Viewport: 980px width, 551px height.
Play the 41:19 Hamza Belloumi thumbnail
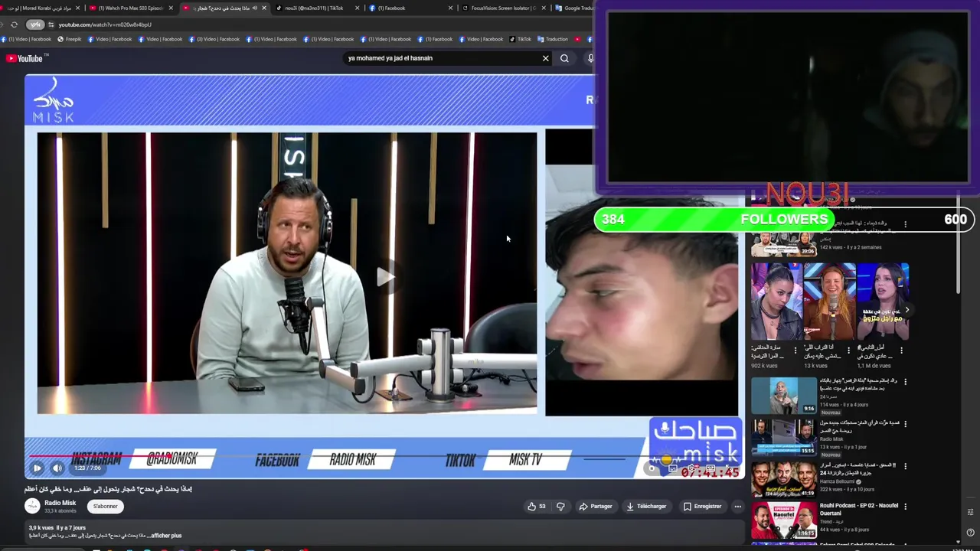[784, 480]
